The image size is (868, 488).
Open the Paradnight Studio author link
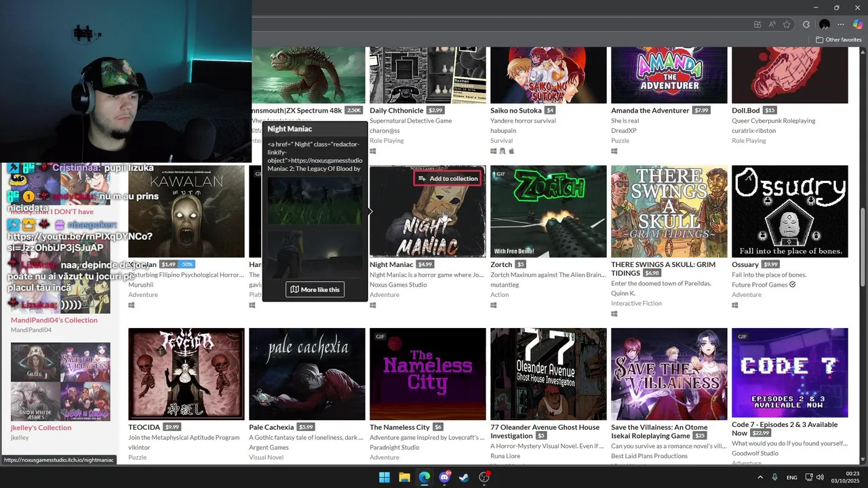click(395, 447)
